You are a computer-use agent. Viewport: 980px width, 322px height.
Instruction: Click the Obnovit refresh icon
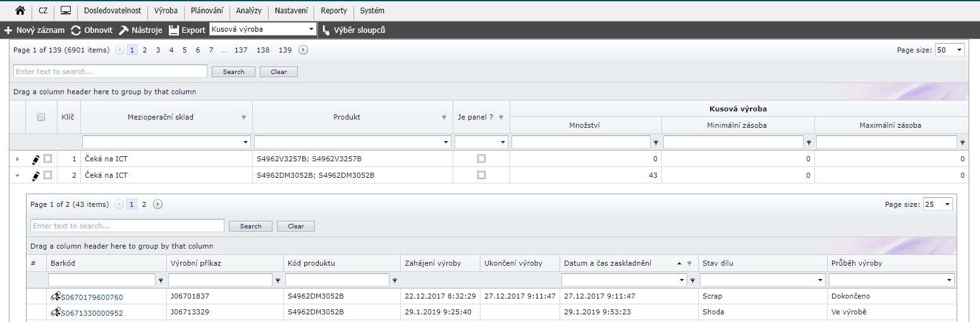[76, 30]
